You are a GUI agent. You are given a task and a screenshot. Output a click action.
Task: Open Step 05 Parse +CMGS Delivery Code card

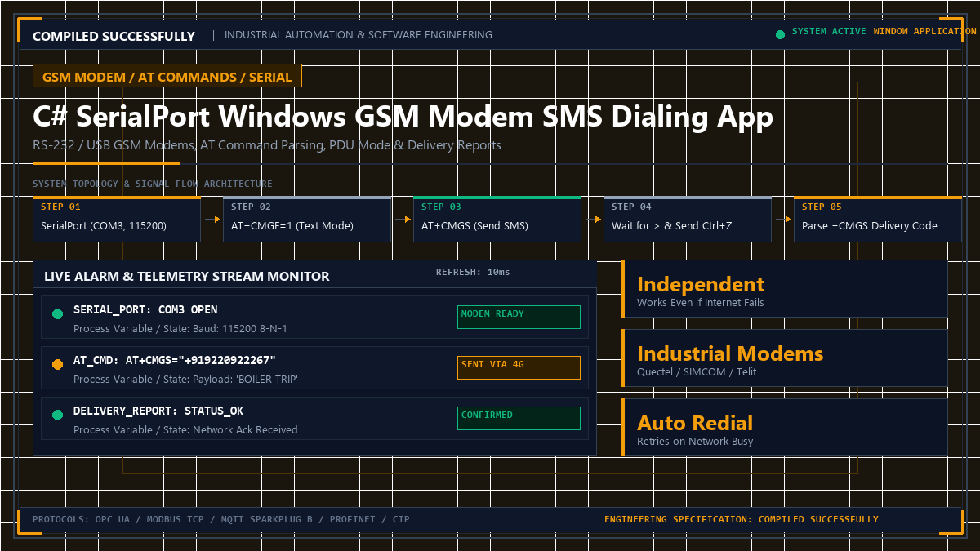878,219
